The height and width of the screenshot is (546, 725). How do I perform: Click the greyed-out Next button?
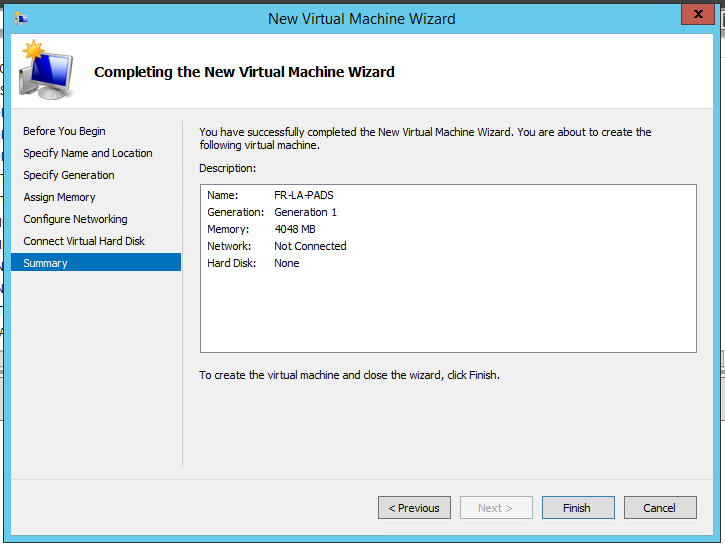pos(495,508)
